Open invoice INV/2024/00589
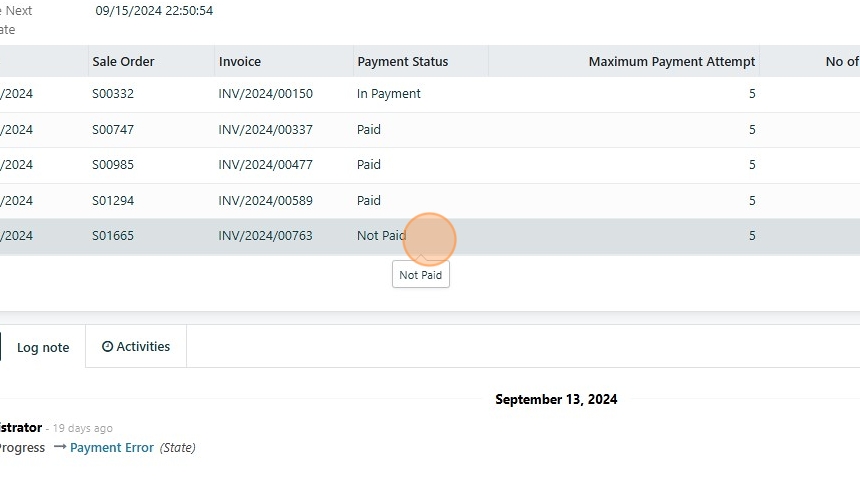 point(266,201)
